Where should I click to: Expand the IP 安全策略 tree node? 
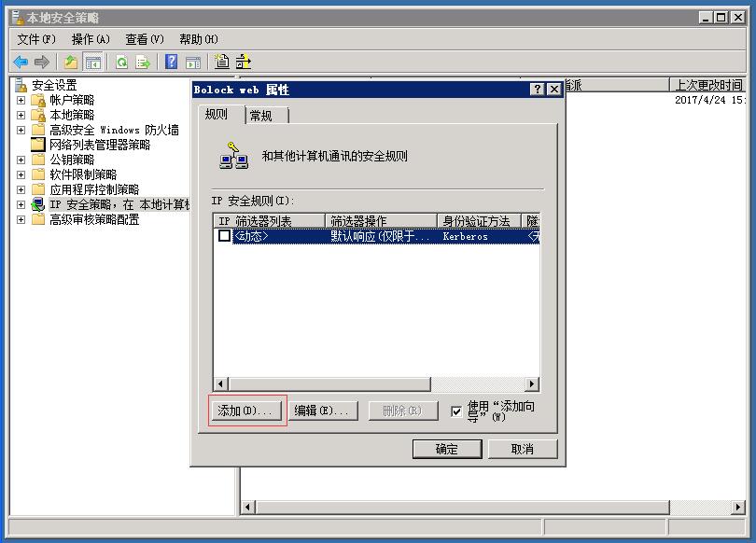[21, 204]
